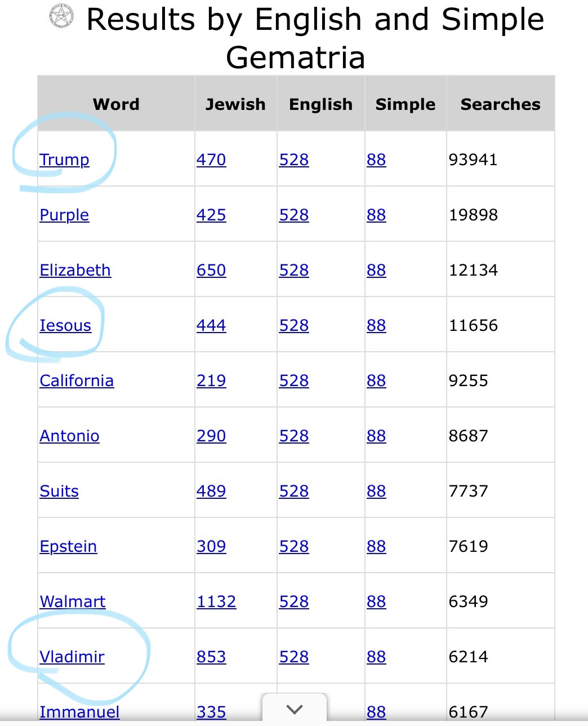
Task: Click the Antonio word link
Action: point(69,436)
